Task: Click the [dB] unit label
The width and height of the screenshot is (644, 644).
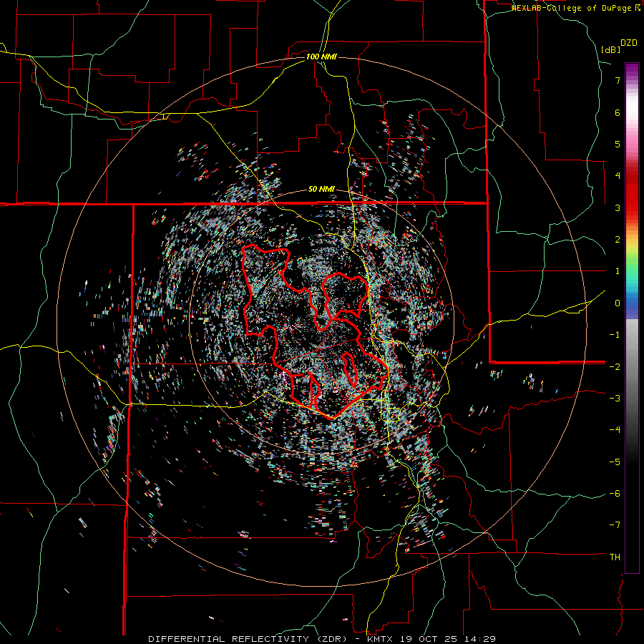Action: (611, 49)
